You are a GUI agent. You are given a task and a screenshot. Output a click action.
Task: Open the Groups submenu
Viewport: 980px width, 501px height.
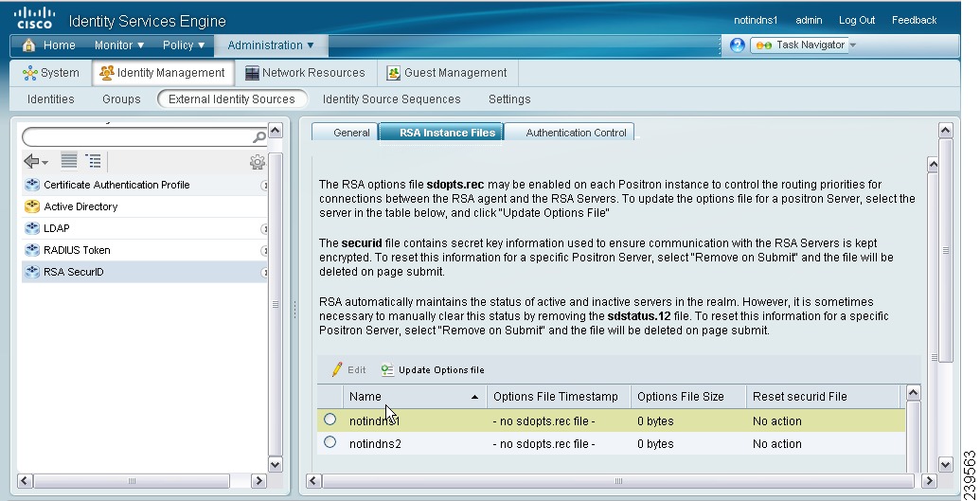[x=121, y=98]
